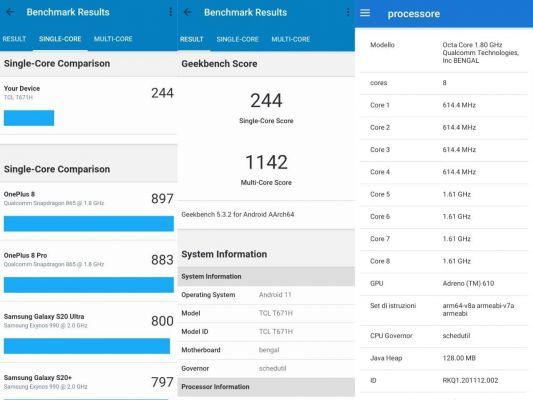Select 'CPU Governor' row label
The width and height of the screenshot is (533, 400).
coord(391,335)
